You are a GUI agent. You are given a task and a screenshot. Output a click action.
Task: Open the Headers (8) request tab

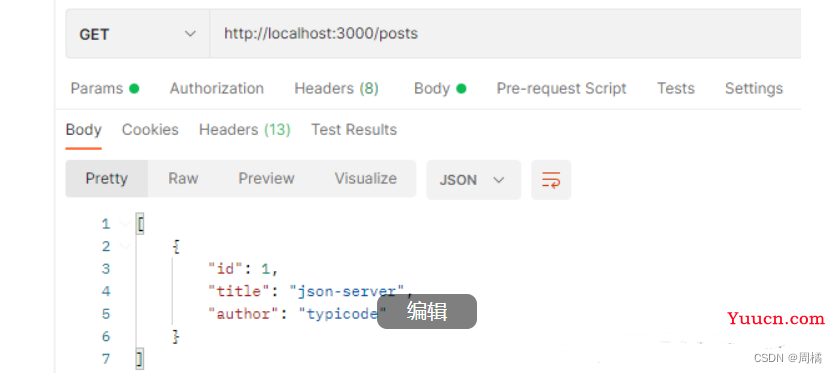click(336, 89)
